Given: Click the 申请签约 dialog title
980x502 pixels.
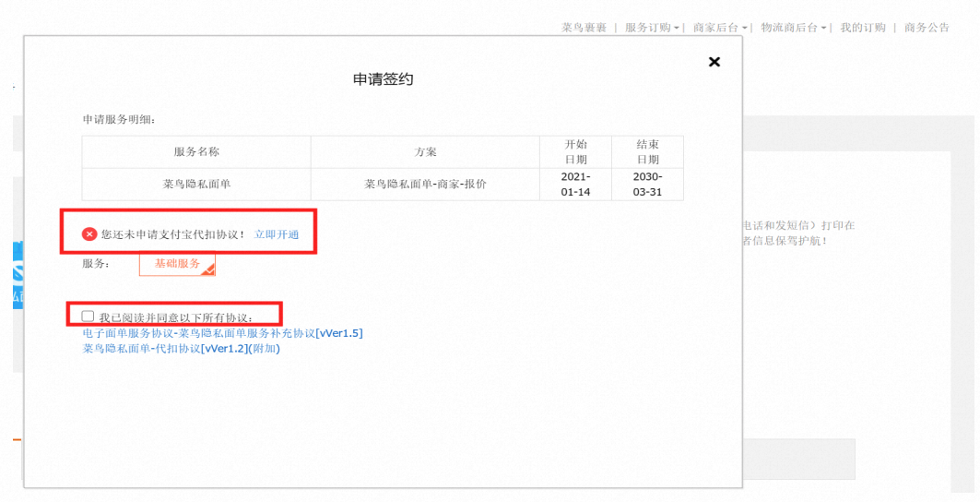Looking at the screenshot, I should click(x=384, y=79).
